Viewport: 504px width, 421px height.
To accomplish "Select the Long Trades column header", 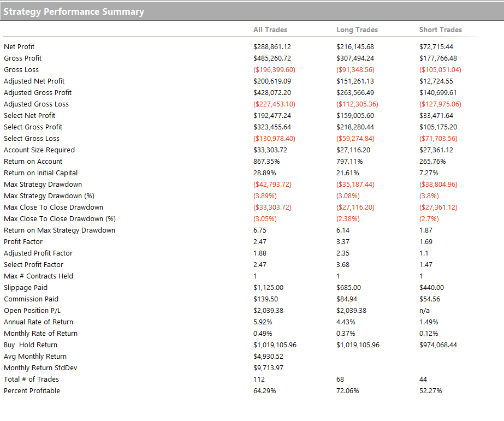I will [357, 29].
